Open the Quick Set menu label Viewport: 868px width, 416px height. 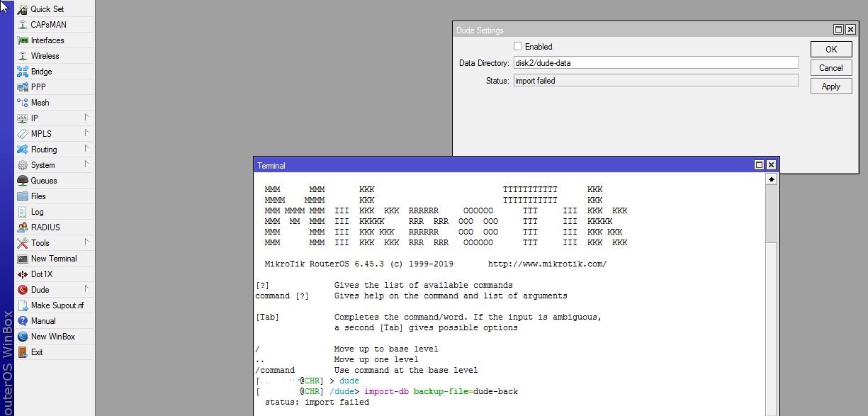tap(47, 9)
